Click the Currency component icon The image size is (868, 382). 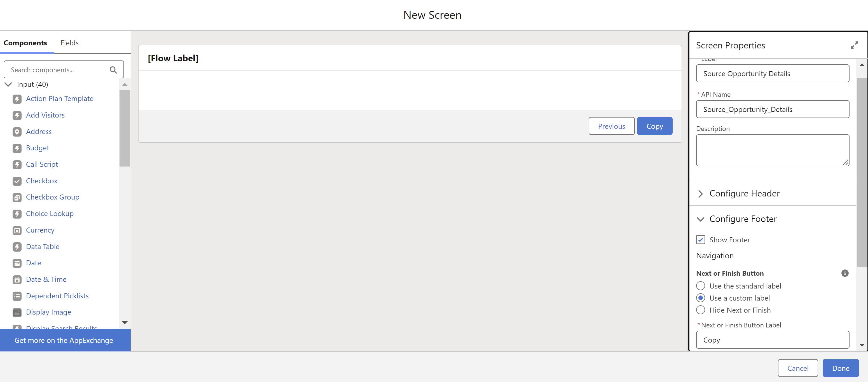pyautogui.click(x=17, y=230)
